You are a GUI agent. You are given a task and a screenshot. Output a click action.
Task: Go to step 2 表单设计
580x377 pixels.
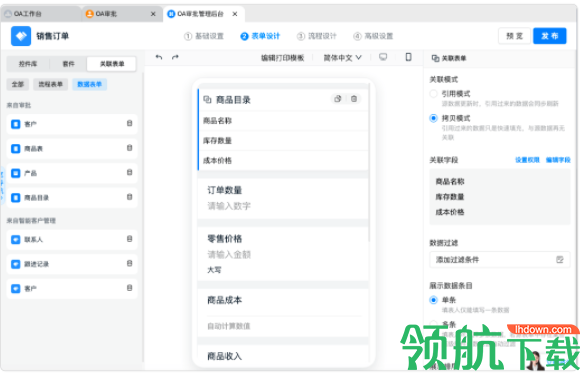[x=260, y=36]
